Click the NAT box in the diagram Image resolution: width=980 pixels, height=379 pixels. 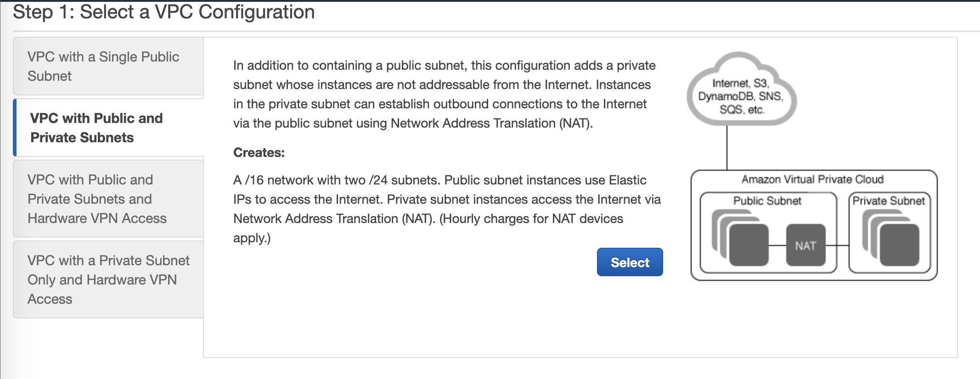pyautogui.click(x=805, y=245)
